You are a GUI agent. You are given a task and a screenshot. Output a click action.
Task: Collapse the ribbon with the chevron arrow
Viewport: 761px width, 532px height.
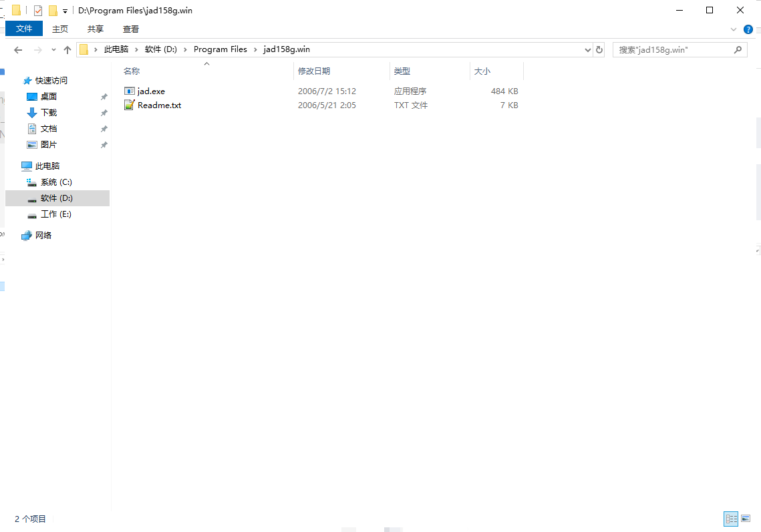click(734, 29)
